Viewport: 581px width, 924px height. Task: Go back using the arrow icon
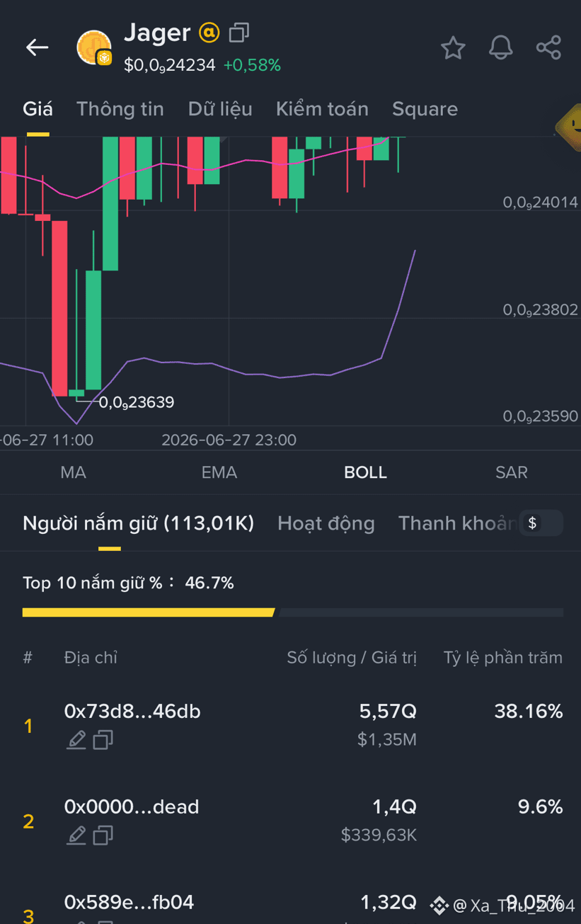click(37, 47)
